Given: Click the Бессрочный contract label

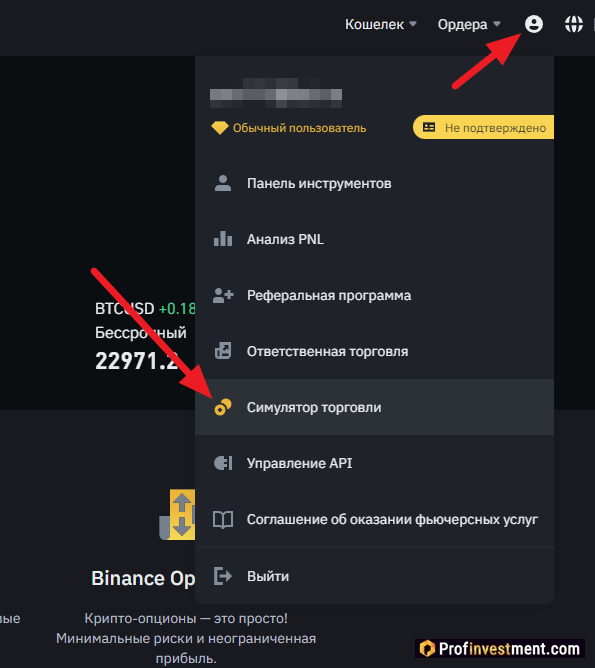Looking at the screenshot, I should 141,332.
